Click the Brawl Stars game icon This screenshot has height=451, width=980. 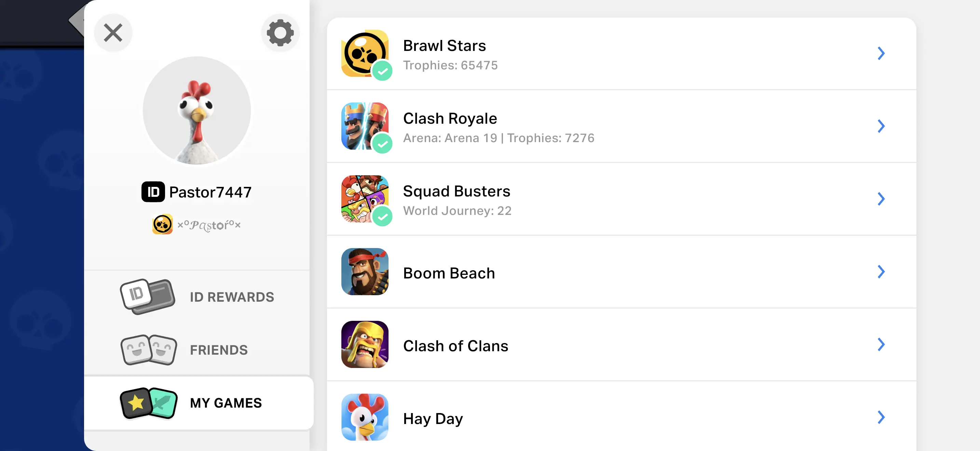point(365,53)
